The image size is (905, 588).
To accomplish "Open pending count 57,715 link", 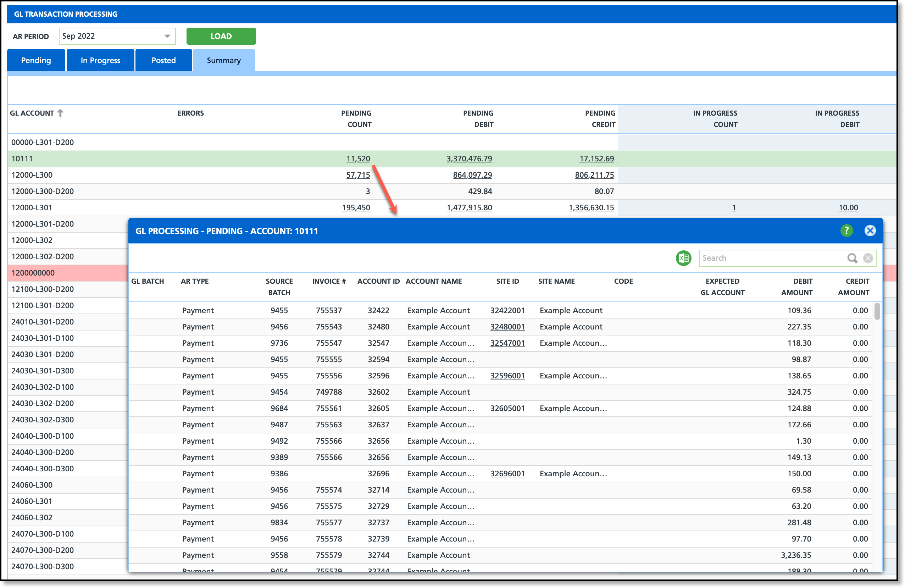I will (358, 175).
